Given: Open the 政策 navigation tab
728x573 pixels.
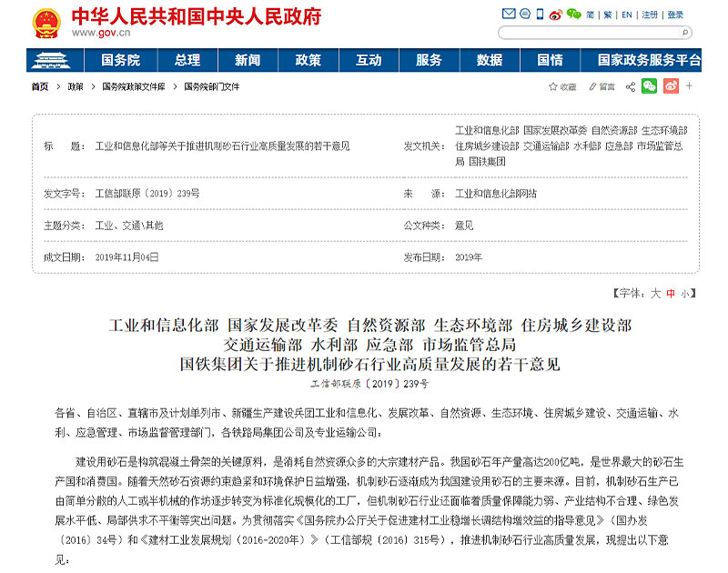Looking at the screenshot, I should click(308, 60).
